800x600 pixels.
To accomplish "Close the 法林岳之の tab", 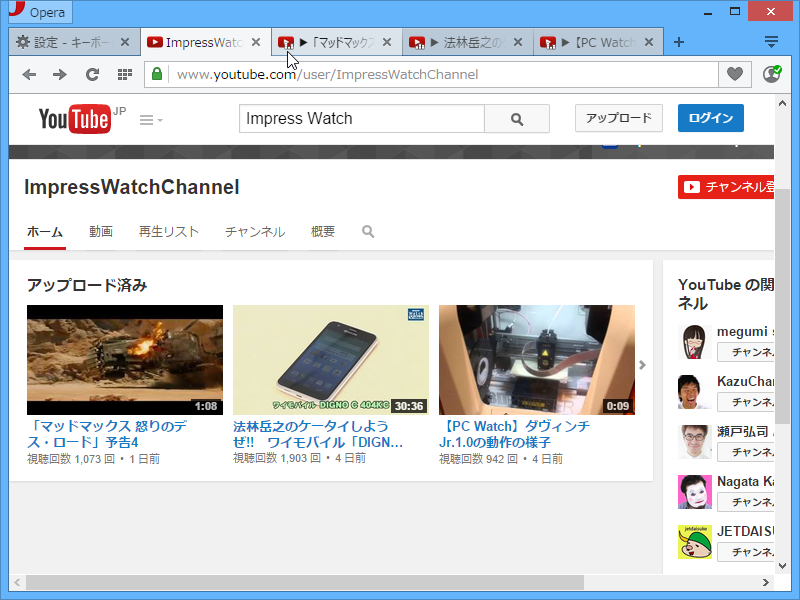I will click(x=518, y=42).
